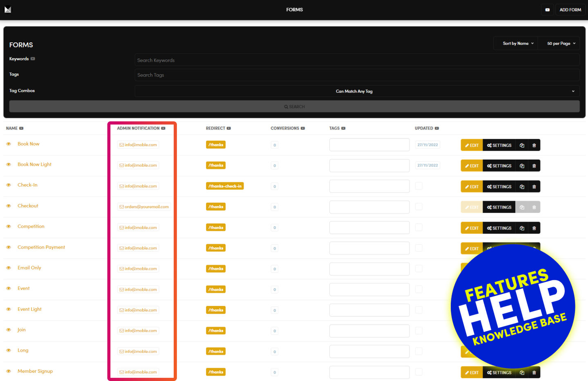Open Settings for the Checkout form
This screenshot has height=381, width=588.
[x=499, y=207]
